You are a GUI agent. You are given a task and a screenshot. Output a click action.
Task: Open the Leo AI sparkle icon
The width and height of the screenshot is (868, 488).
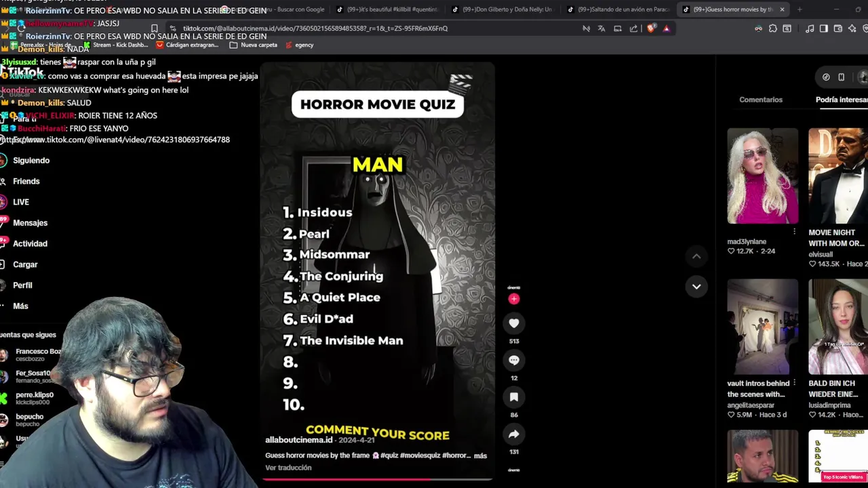(852, 28)
